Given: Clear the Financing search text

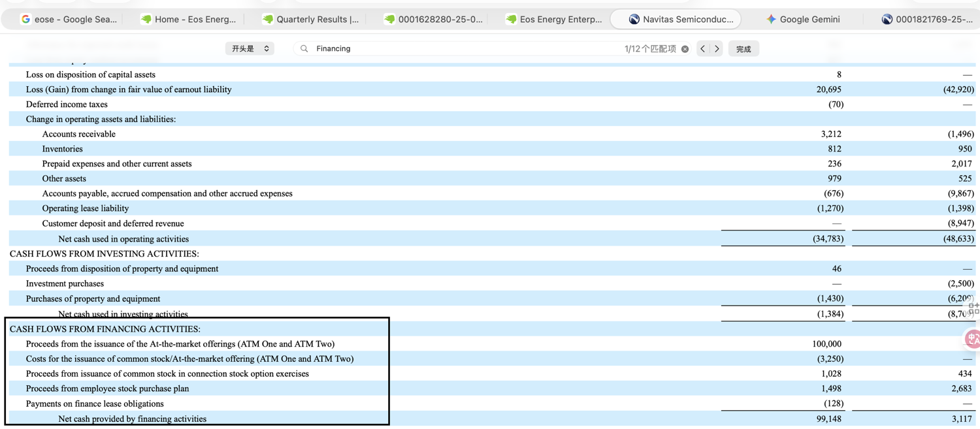Looking at the screenshot, I should pyautogui.click(x=685, y=49).
